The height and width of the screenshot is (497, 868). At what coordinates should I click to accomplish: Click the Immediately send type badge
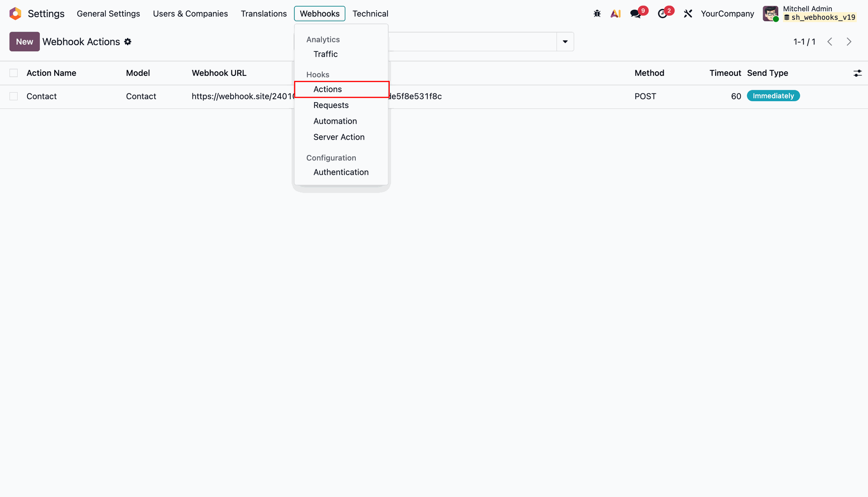point(773,96)
